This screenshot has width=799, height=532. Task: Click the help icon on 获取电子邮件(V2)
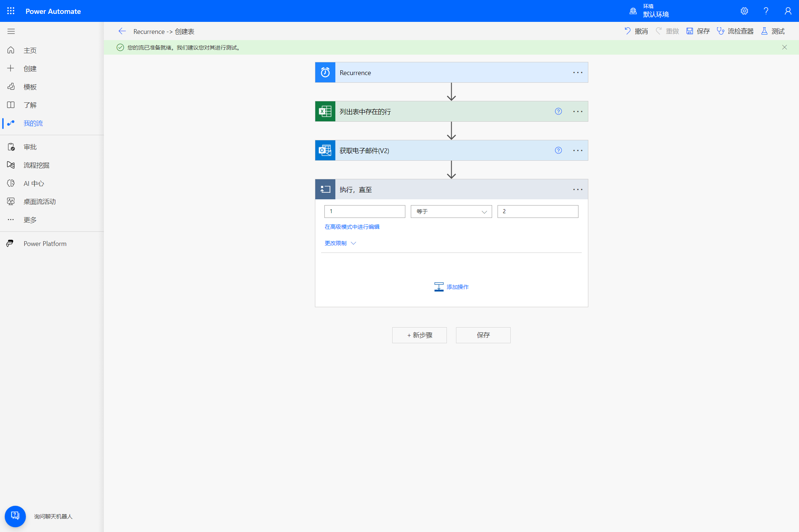click(x=558, y=150)
